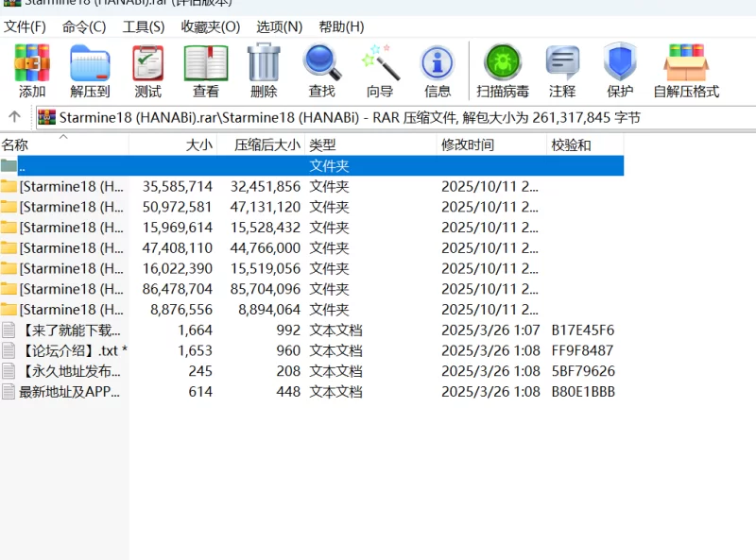
Task: Click the 查找 (Find) magnifier icon
Action: pos(321,63)
